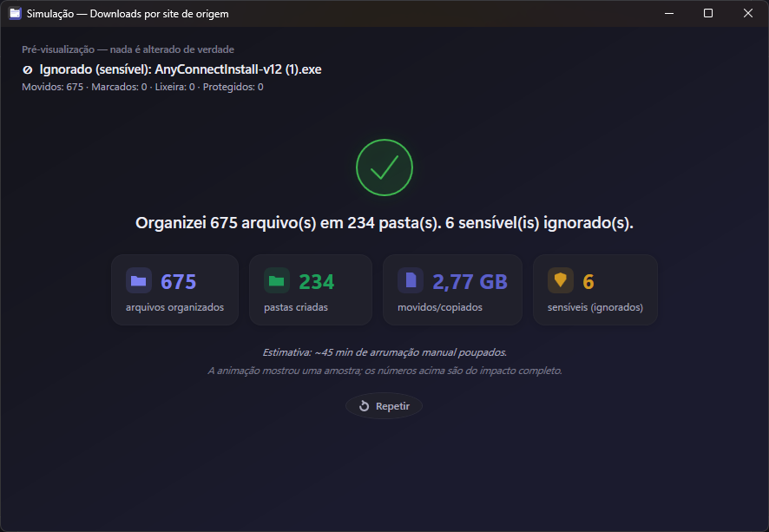Minimize the Simulação window
This screenshot has height=532, width=769.
pos(669,13)
